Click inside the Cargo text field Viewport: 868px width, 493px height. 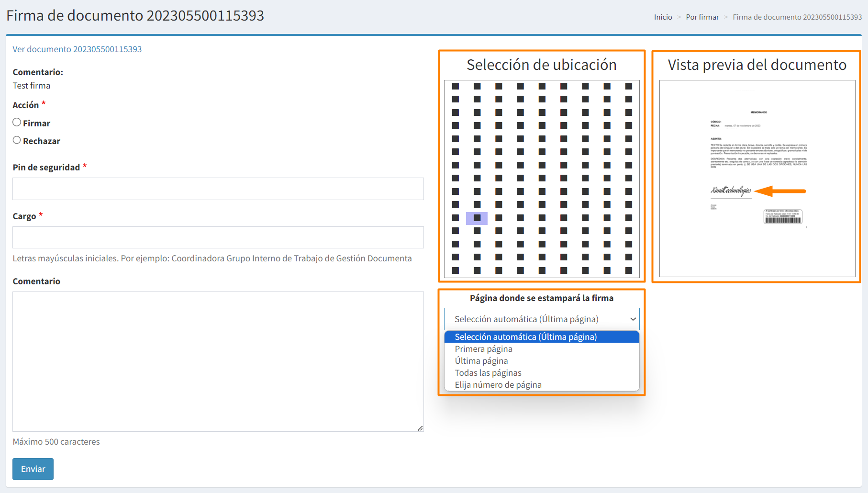coord(218,237)
